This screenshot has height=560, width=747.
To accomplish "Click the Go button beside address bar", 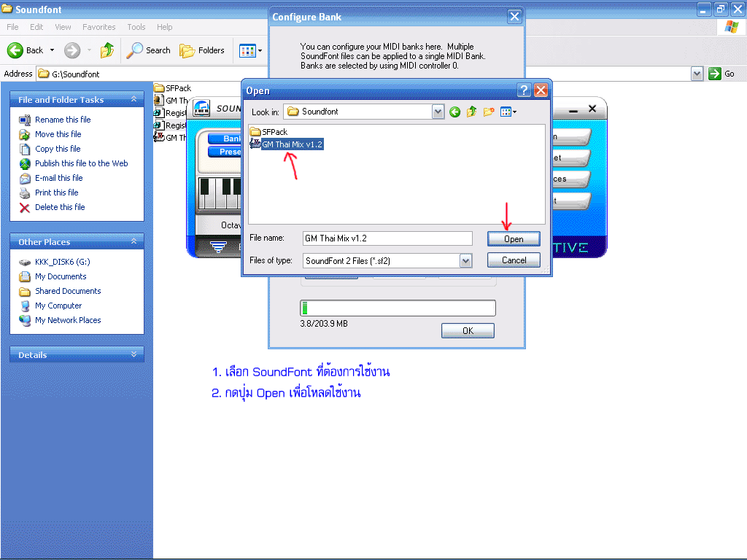I will [721, 74].
